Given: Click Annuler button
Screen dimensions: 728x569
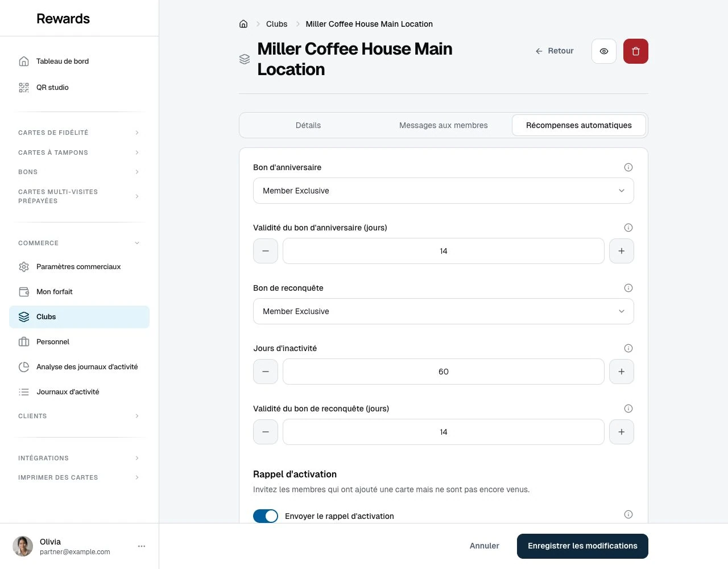Looking at the screenshot, I should coord(485,546).
